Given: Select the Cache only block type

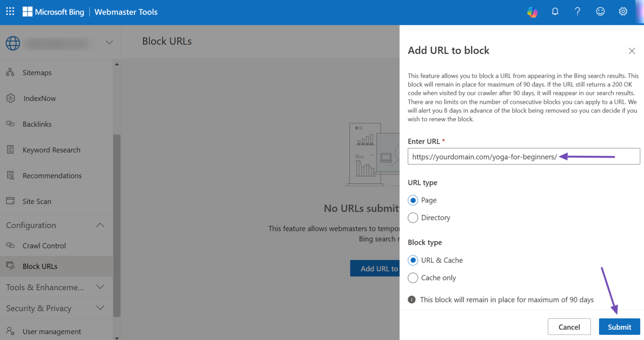Looking at the screenshot, I should click(413, 278).
